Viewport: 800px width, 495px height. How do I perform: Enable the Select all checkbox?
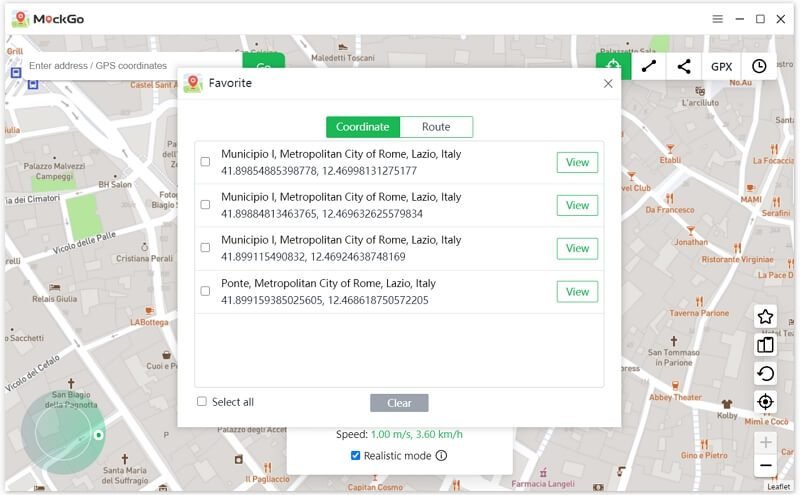tap(202, 402)
